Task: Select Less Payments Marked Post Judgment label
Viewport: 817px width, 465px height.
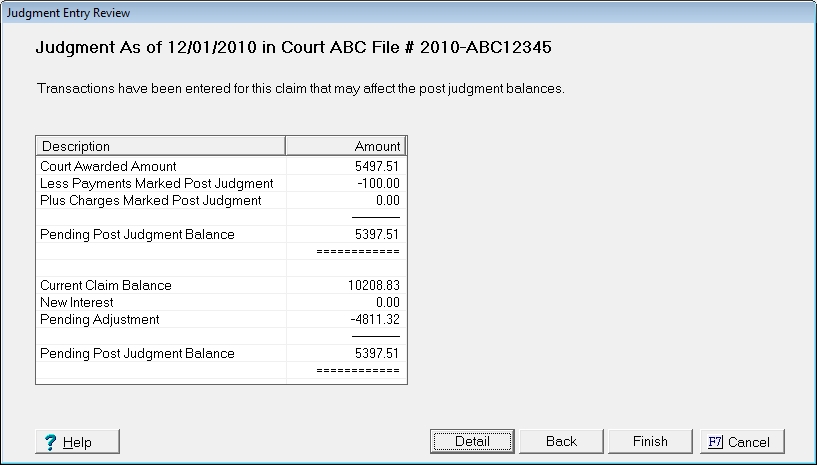Action: [156, 183]
